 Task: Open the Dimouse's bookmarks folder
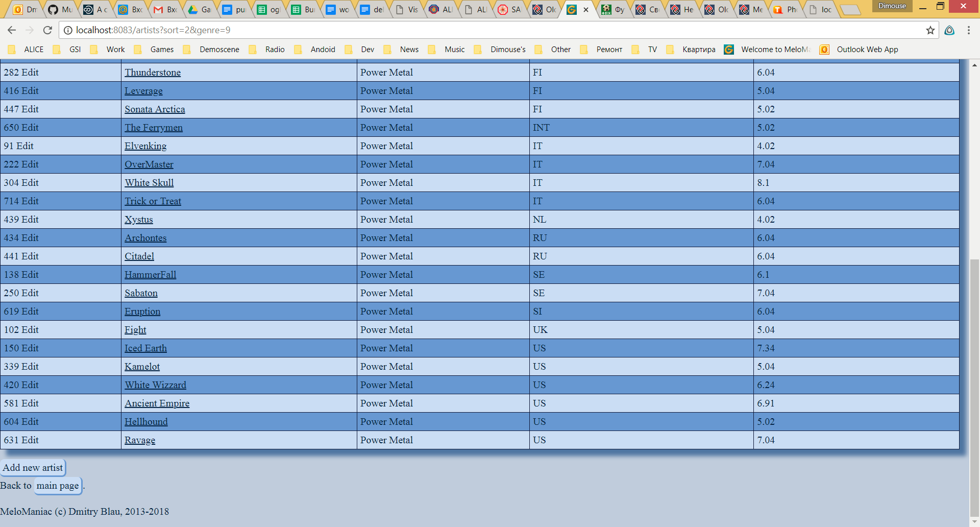(500, 50)
